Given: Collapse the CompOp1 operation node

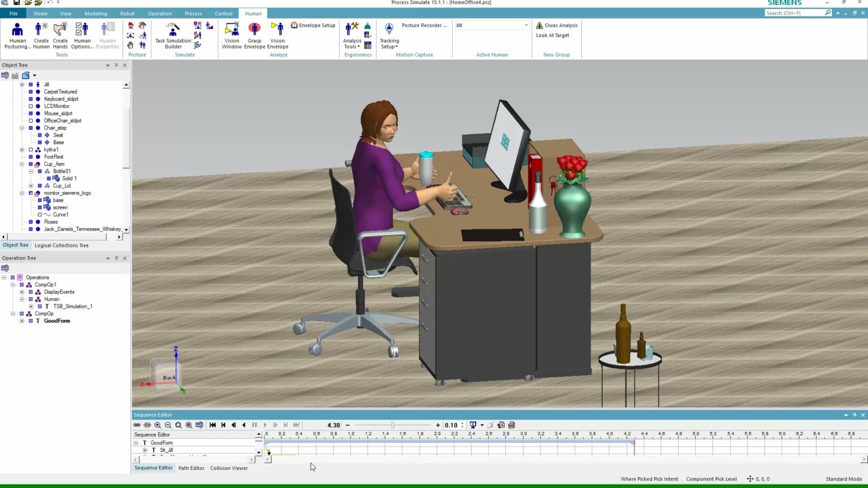Looking at the screenshot, I should coord(12,284).
